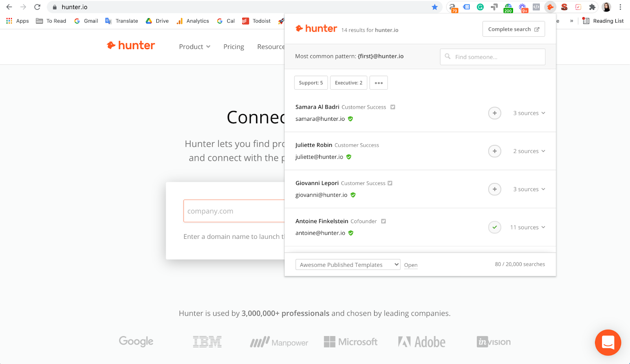The width and height of the screenshot is (630, 364).
Task: Show more department filters with ellipsis button
Action: tap(379, 83)
